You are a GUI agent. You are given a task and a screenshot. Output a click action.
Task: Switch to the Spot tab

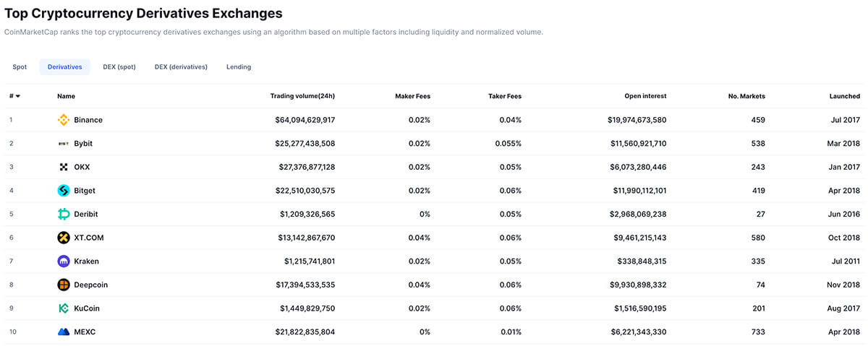click(20, 67)
